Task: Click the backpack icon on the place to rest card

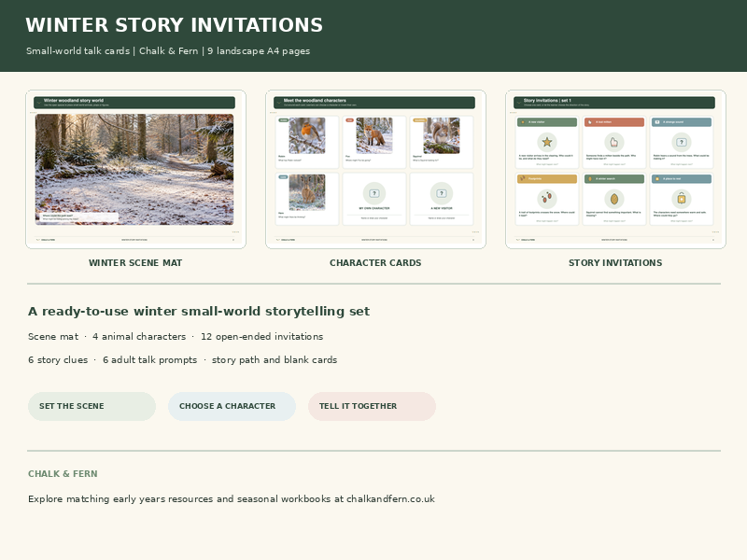Action: point(682,199)
